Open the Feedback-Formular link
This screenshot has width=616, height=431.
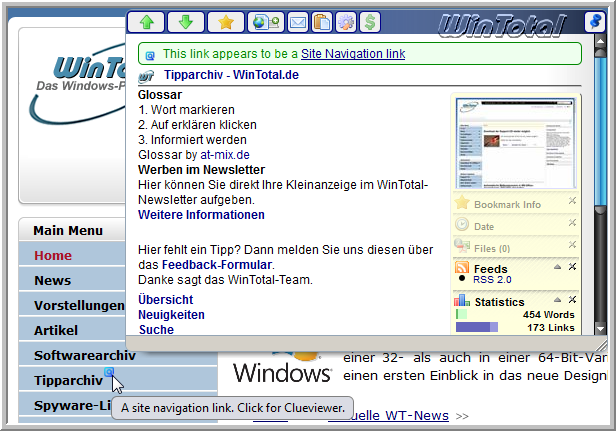click(217, 265)
